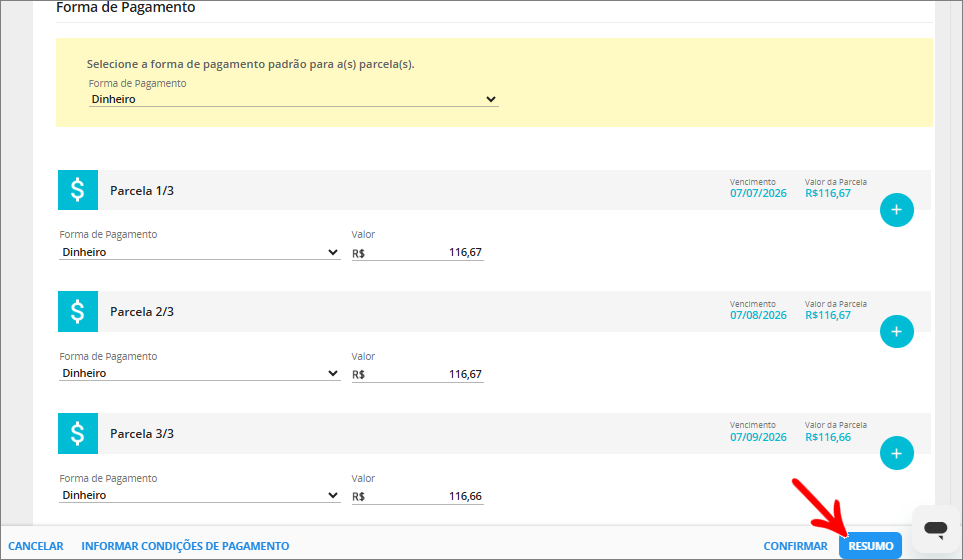Click the Parcela 2/3 title
Viewport: 963px width, 560px height.
point(142,312)
